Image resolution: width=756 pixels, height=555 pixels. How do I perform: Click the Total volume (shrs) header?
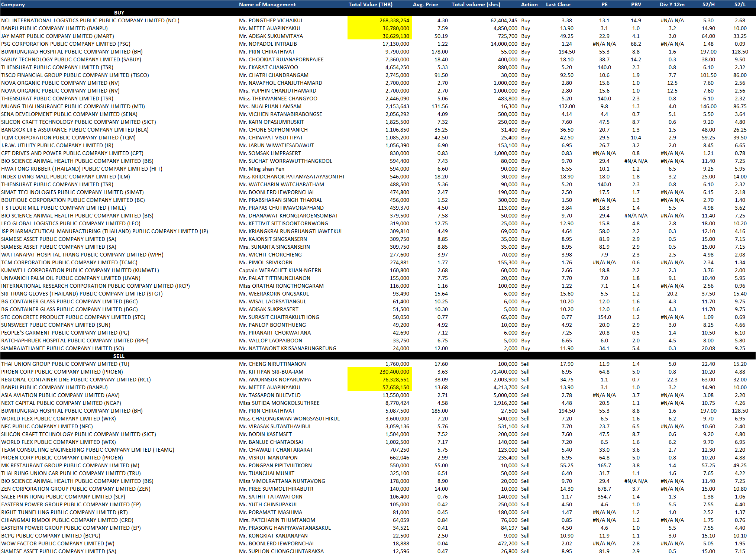[476, 4]
